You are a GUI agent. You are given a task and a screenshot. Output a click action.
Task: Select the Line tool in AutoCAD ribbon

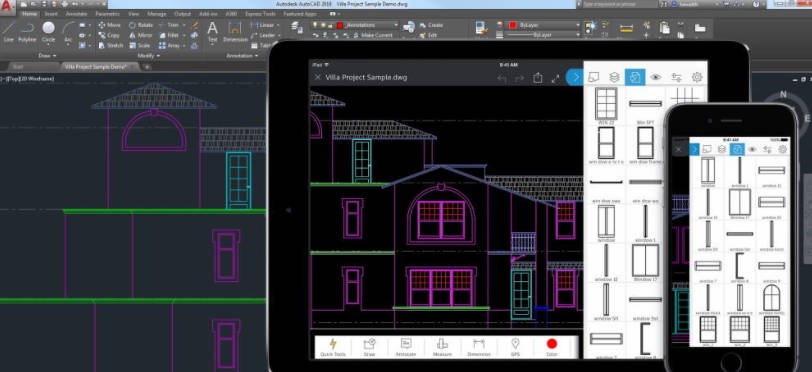[9, 31]
